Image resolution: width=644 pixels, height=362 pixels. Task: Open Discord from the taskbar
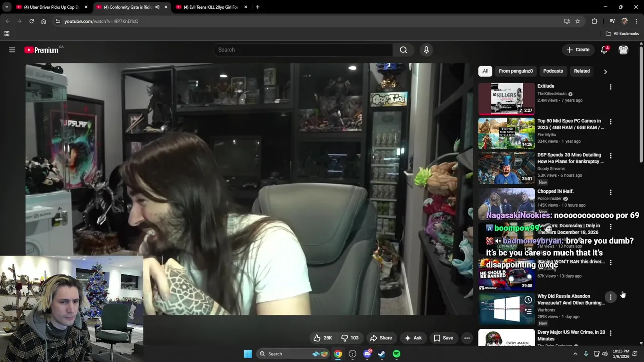pos(367,354)
